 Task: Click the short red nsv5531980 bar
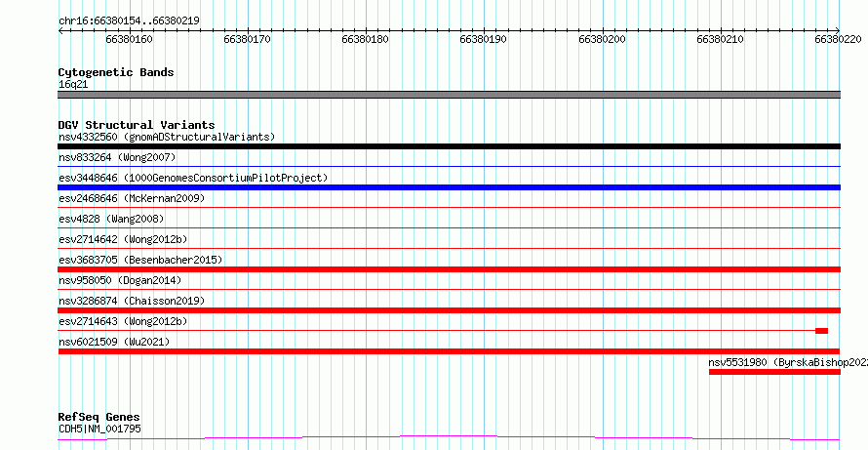click(x=774, y=372)
